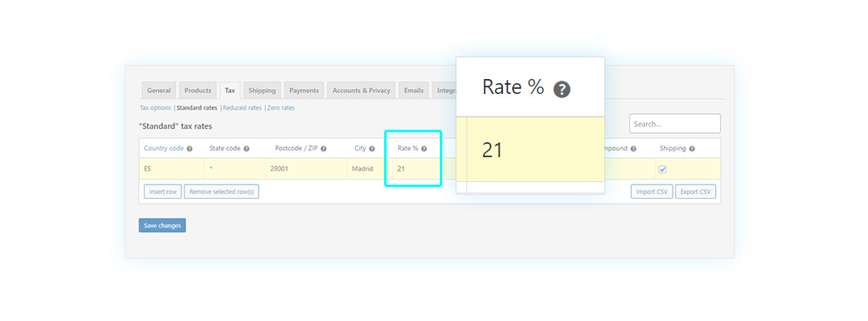Screen dimensions: 868x321
Task: Click Remove selected row(s) button
Action: tap(221, 192)
